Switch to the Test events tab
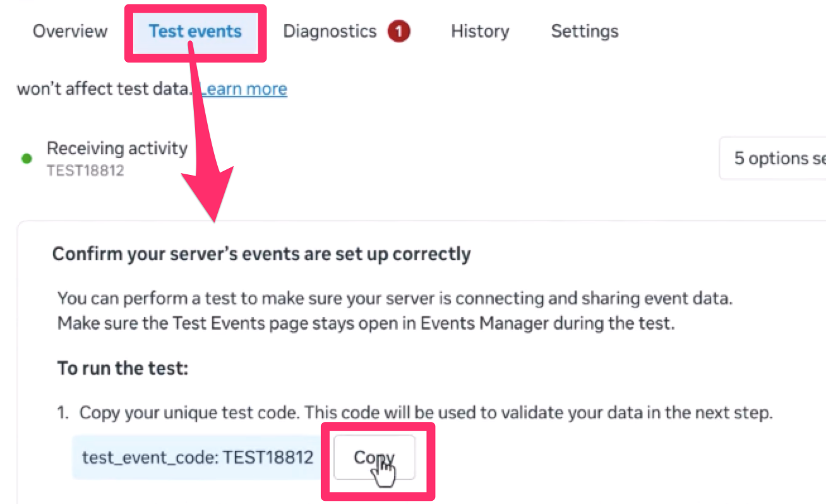 click(195, 31)
